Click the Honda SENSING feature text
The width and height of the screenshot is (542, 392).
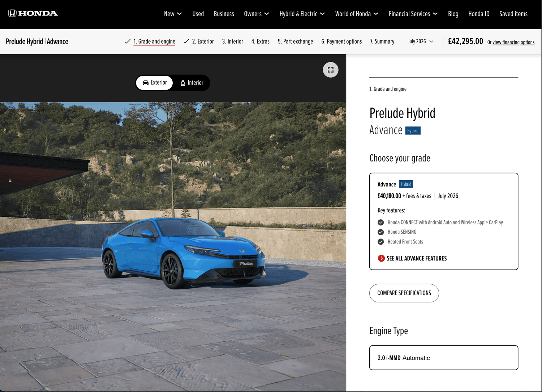(x=402, y=232)
